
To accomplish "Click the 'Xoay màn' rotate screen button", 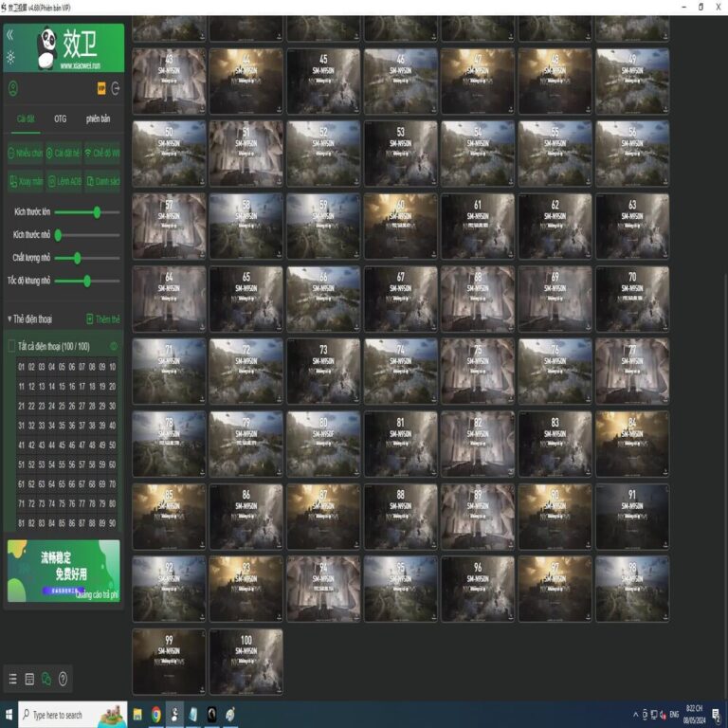I will 26,182.
